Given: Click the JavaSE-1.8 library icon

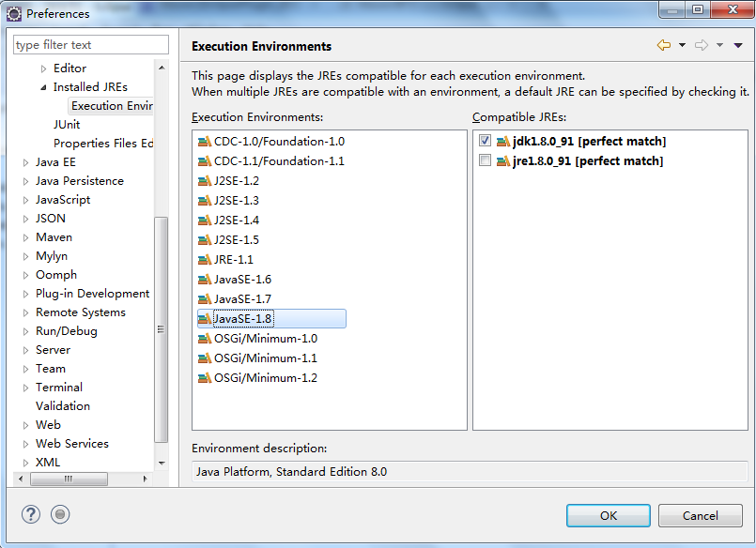Looking at the screenshot, I should click(205, 319).
